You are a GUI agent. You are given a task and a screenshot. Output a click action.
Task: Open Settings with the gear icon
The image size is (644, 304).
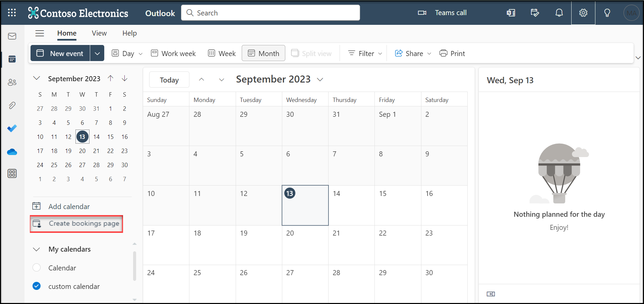tap(583, 13)
